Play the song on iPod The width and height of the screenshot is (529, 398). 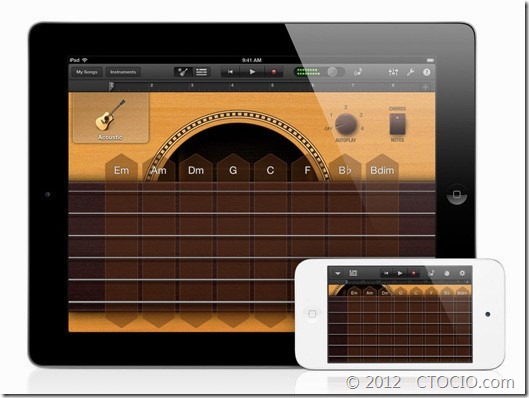(x=400, y=273)
